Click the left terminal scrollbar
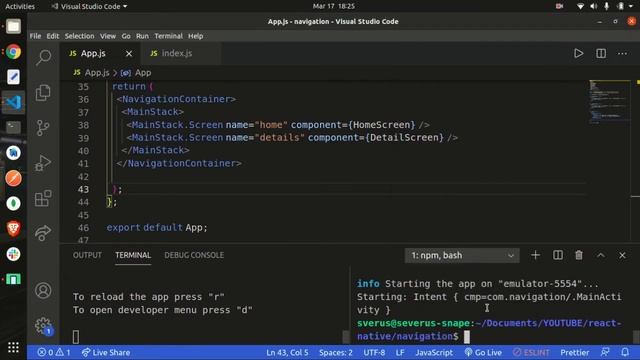This screenshot has width=640, height=360. (346, 337)
